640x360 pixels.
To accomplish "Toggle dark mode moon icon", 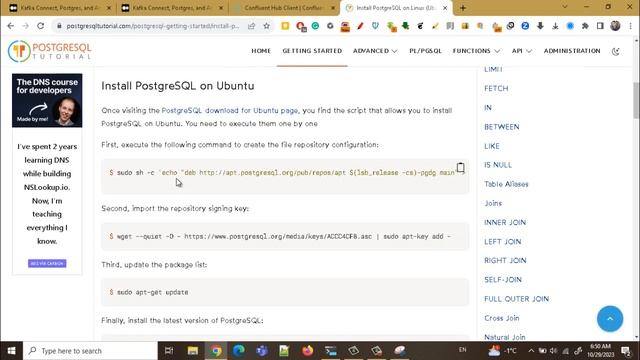I will pos(616,51).
